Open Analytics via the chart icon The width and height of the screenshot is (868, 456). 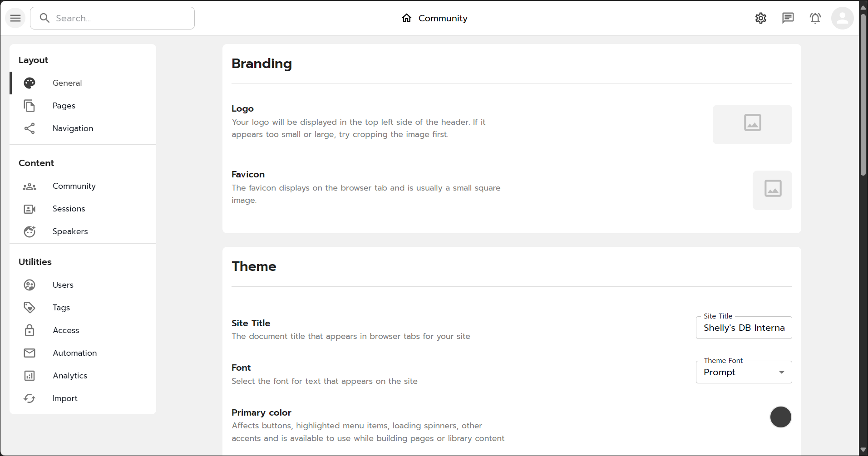[x=30, y=376]
